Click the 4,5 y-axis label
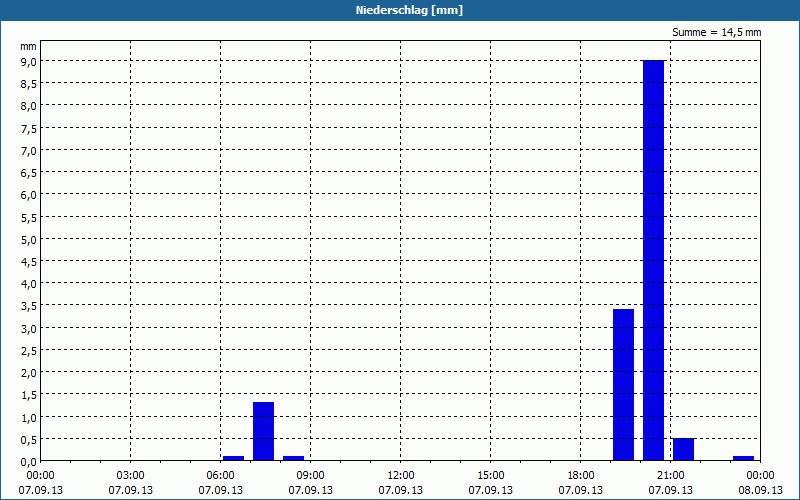 (28, 262)
